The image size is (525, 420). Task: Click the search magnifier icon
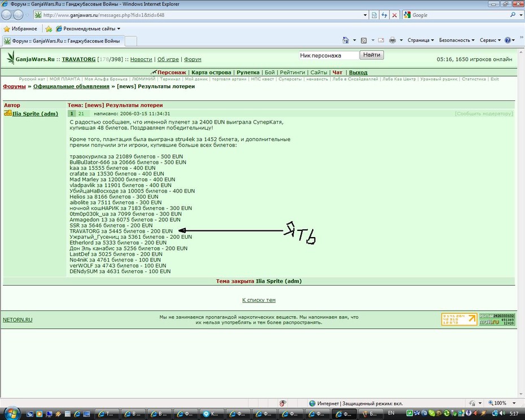513,15
